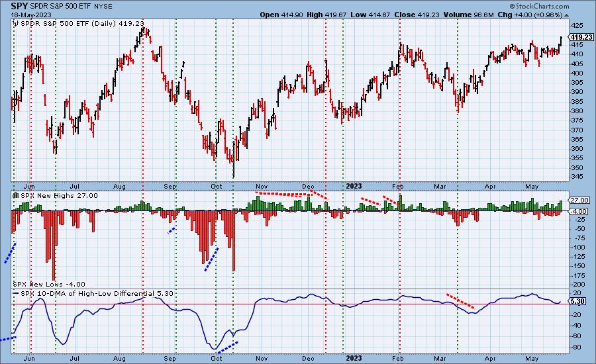The image size is (596, 364).
Task: Click the 400 label on the price axis
Action: 577,73
